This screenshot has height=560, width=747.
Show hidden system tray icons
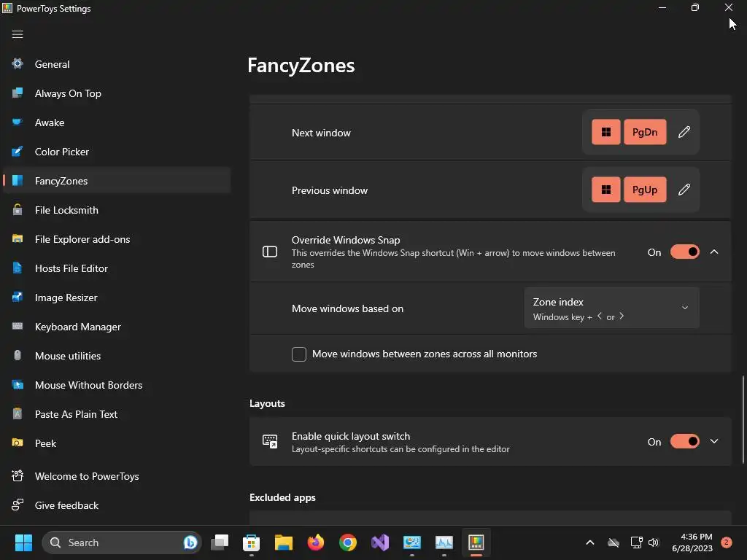[x=589, y=542]
